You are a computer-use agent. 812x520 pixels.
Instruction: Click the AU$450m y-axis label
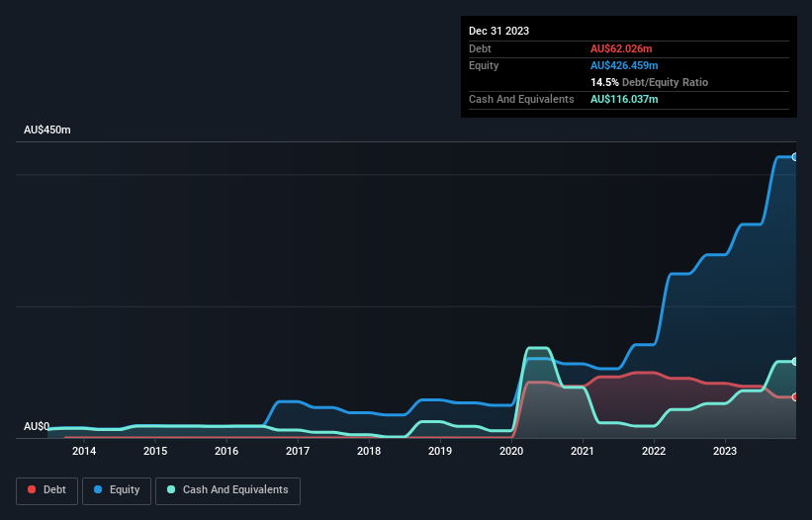47,130
